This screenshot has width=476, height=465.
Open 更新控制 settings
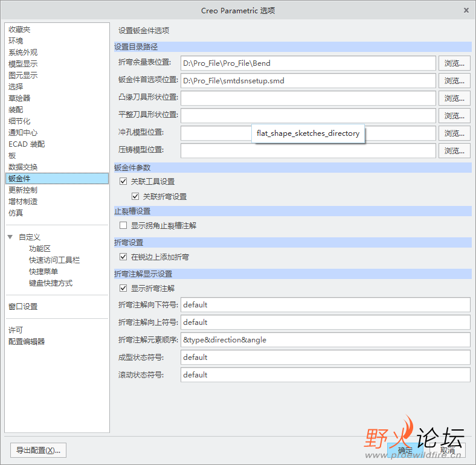(23, 190)
